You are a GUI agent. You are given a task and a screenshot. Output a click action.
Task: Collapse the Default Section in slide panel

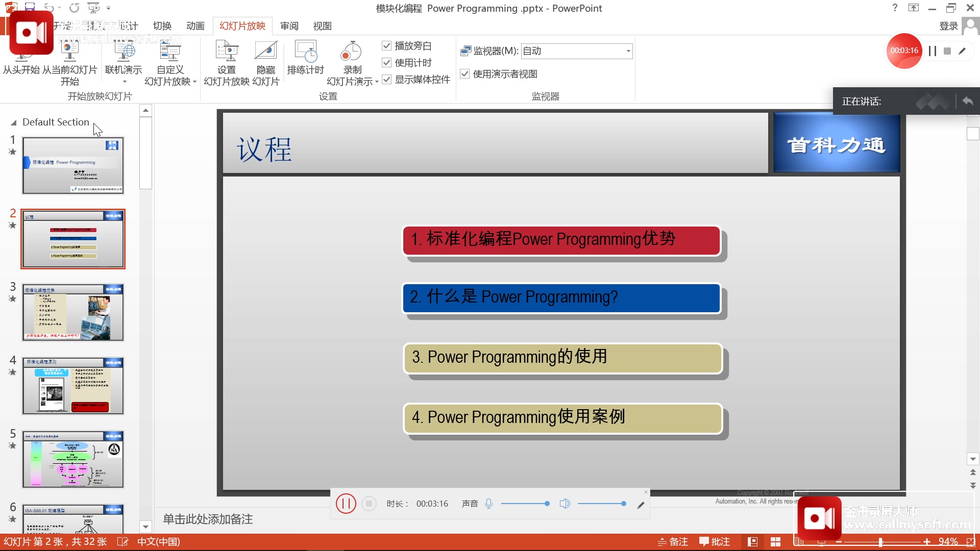coord(14,122)
